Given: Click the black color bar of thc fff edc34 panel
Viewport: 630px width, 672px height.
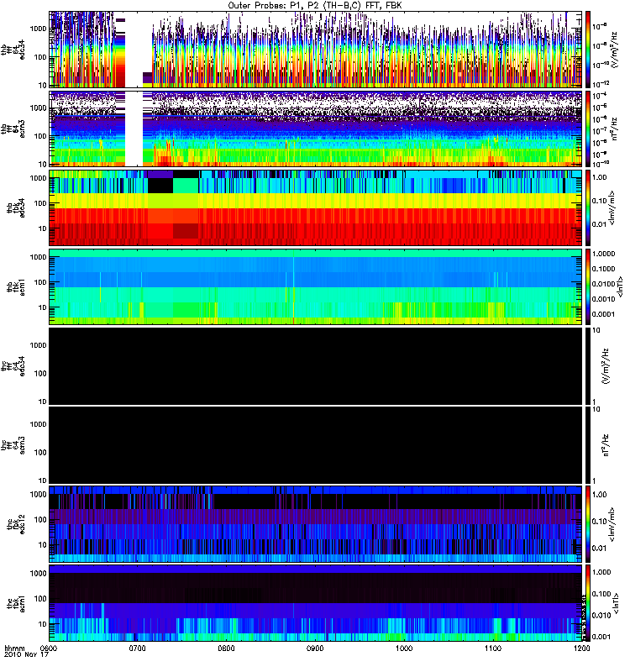Looking at the screenshot, I should click(x=588, y=366).
